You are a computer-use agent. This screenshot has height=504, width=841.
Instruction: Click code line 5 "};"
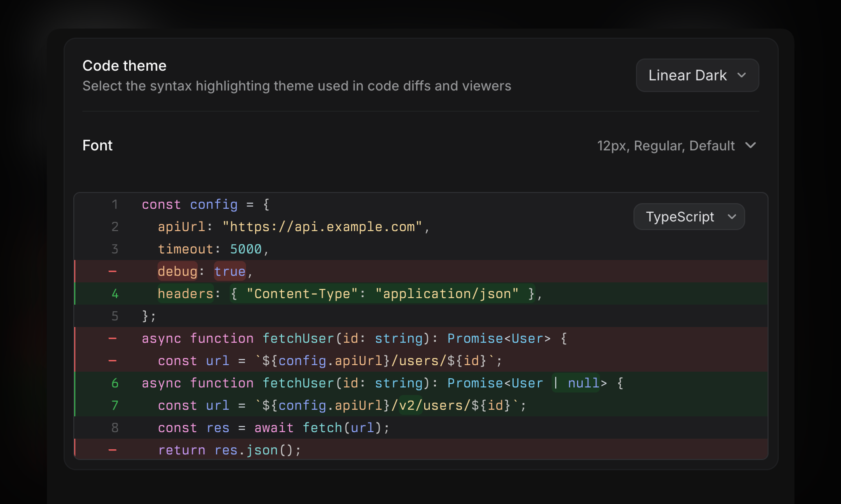(421, 316)
